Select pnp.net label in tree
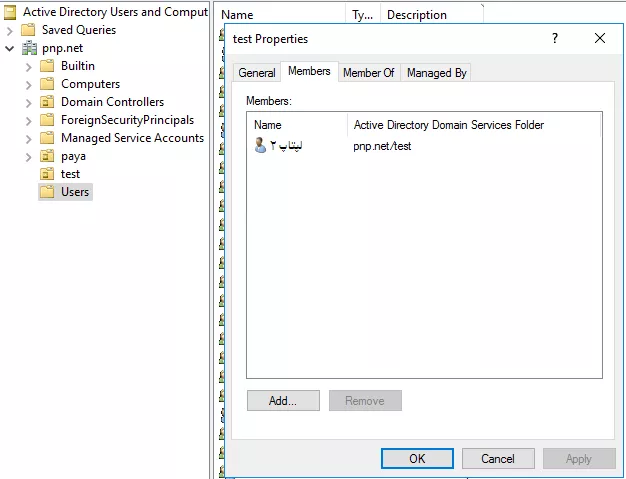Screen dimensions: 626x479 (x=63, y=48)
